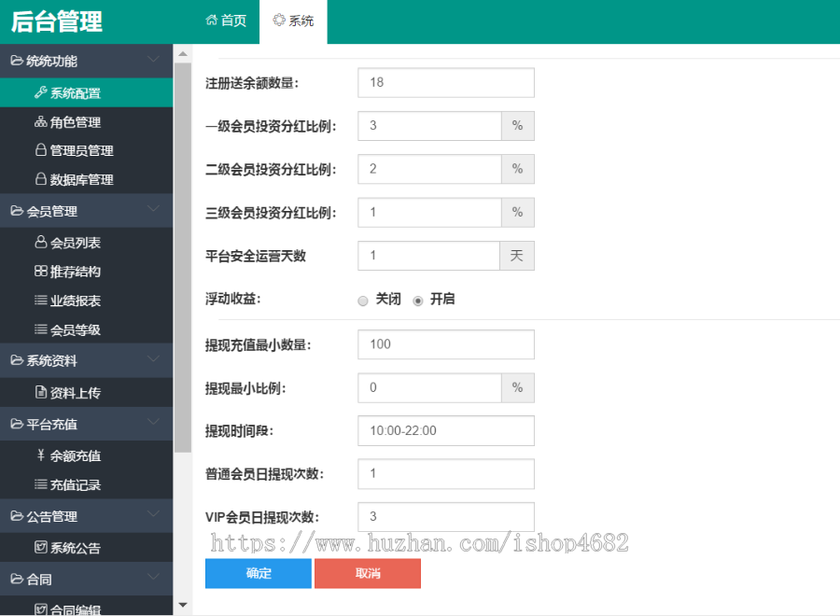This screenshot has height=616, width=840.
Task: Select the 开启 radio for 浮动收益
Action: click(x=417, y=301)
